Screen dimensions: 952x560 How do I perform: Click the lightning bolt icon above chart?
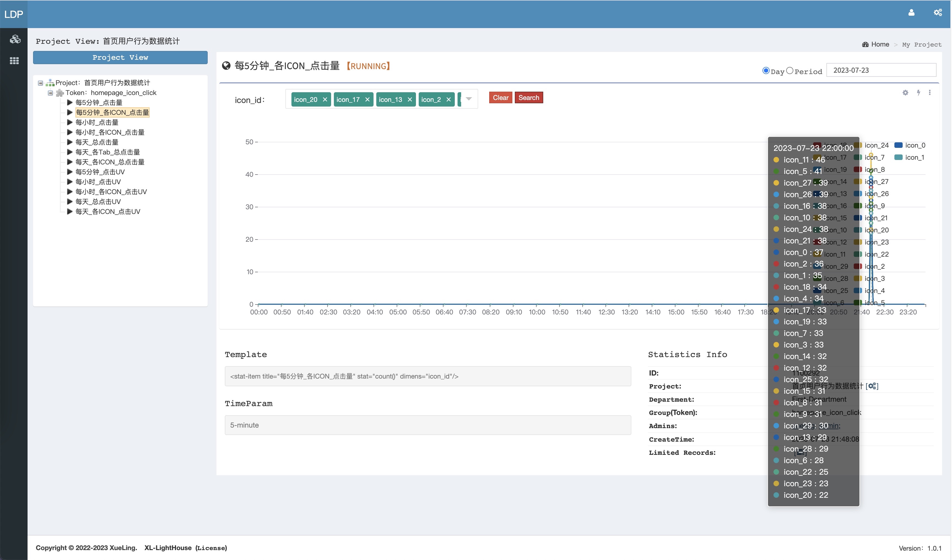(x=918, y=93)
